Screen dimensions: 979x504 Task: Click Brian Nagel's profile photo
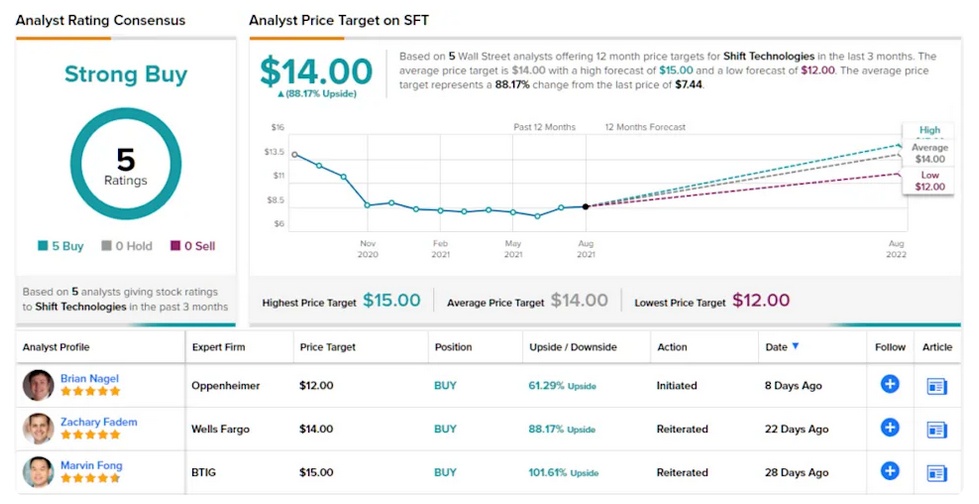(x=38, y=385)
